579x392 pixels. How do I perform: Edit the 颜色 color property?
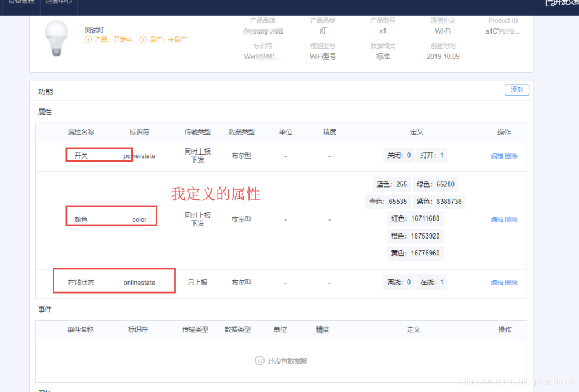(497, 219)
